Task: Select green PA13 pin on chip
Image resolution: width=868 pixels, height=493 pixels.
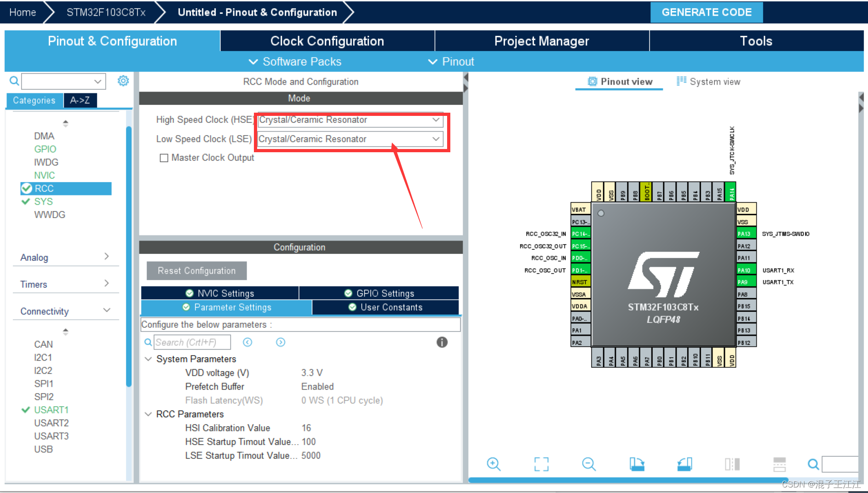Action: click(746, 234)
